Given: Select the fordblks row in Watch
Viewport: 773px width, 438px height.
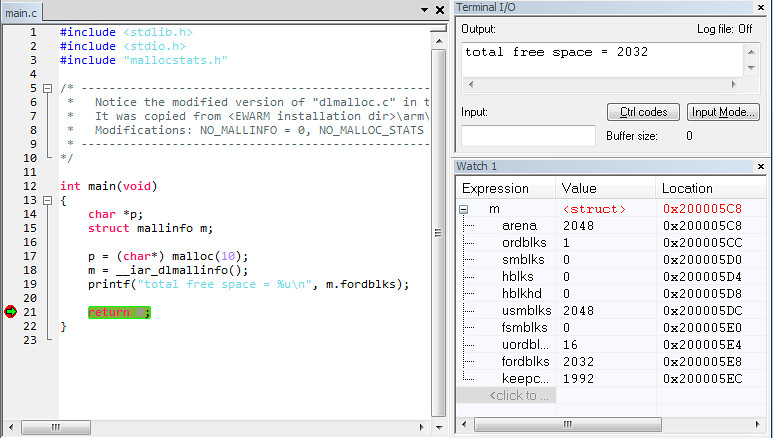Looking at the screenshot, I should pos(611,362).
